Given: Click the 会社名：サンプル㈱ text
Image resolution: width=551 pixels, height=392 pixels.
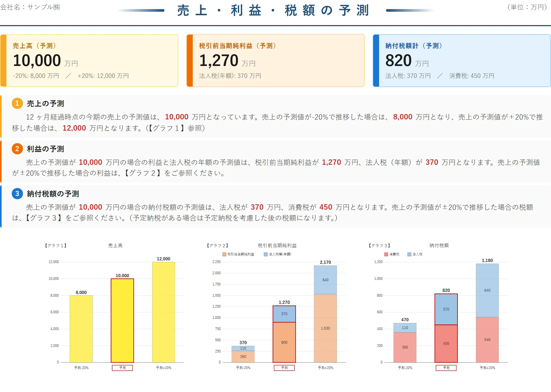Looking at the screenshot, I should [30, 7].
